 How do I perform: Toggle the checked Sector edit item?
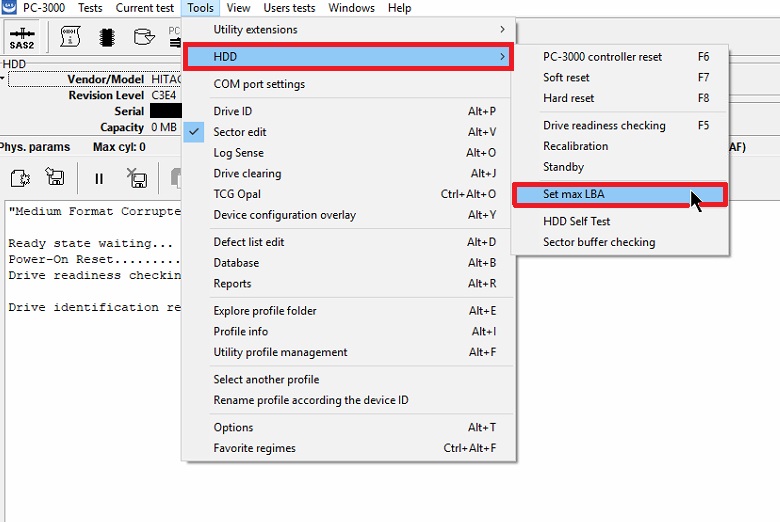point(349,132)
